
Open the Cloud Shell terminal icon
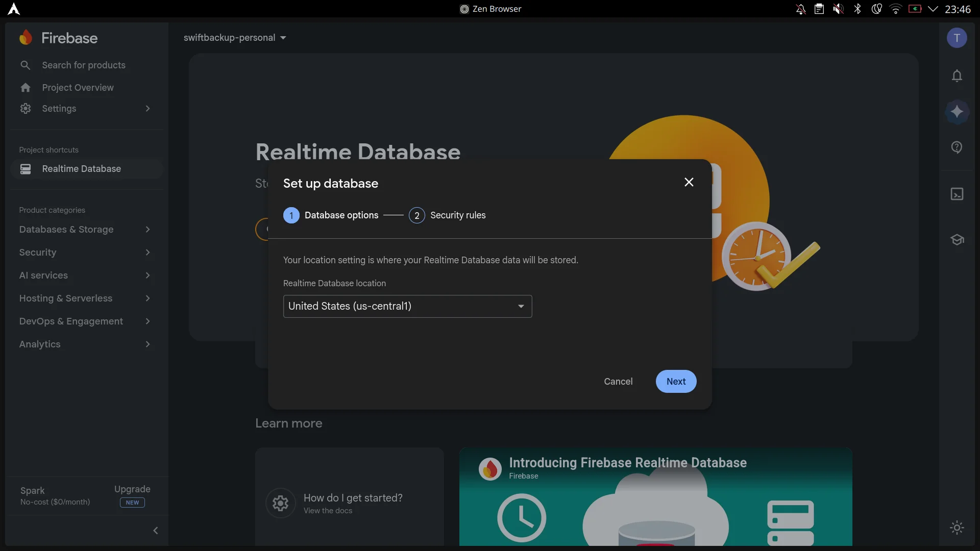(x=957, y=194)
